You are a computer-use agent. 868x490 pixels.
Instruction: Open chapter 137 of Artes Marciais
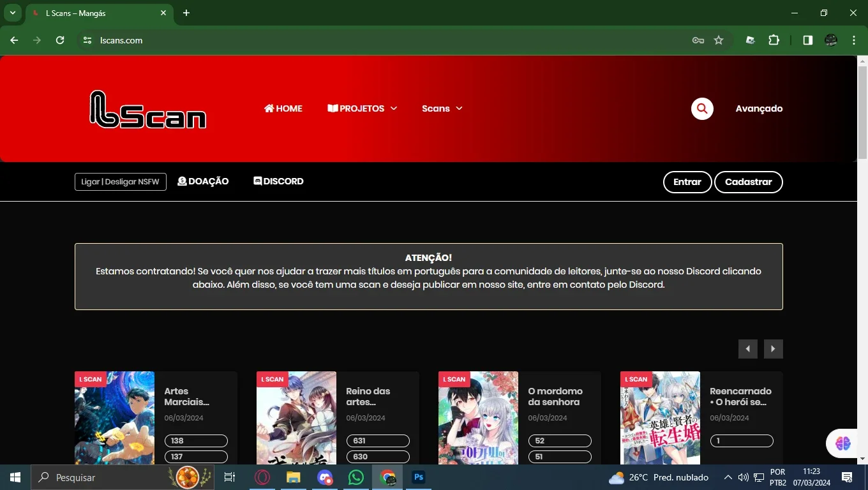pyautogui.click(x=196, y=457)
